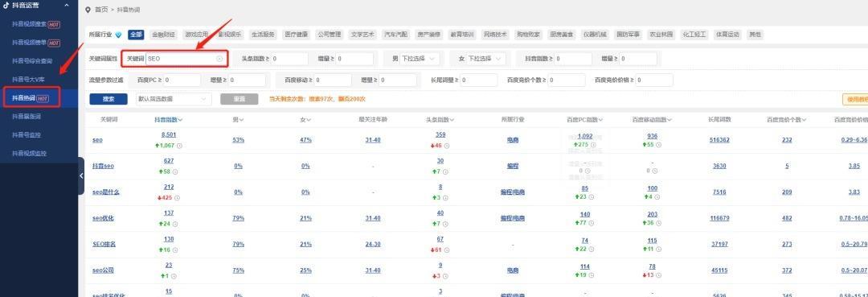Sort by the 头条指数 column header
This screenshot has width=868, height=297.
tap(440, 119)
